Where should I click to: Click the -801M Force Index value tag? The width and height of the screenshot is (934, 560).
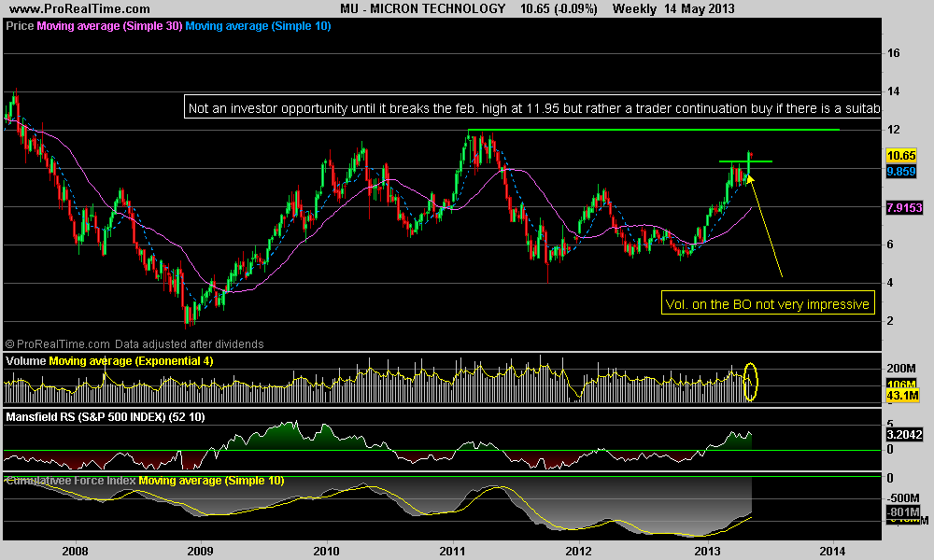pos(903,512)
